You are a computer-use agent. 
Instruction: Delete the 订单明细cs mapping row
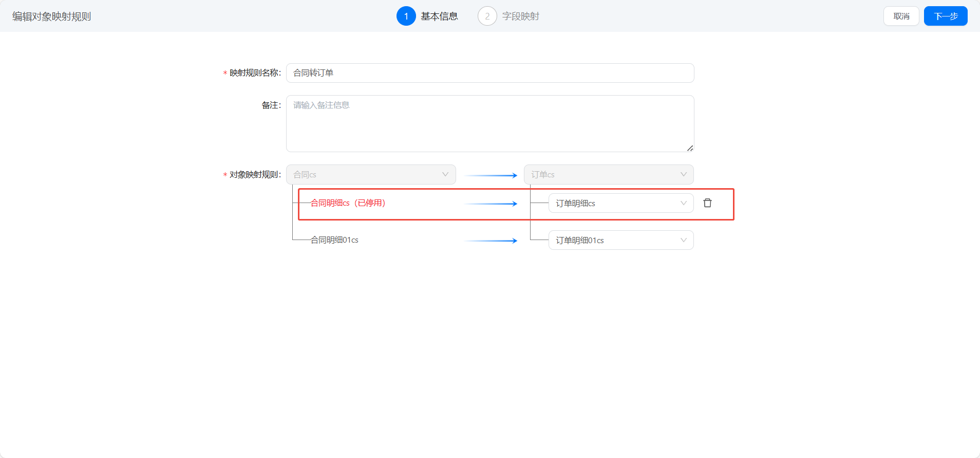tap(707, 203)
